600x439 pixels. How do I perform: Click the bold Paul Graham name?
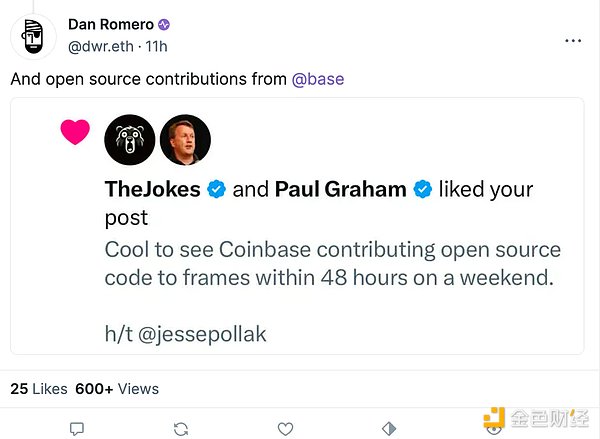click(341, 190)
